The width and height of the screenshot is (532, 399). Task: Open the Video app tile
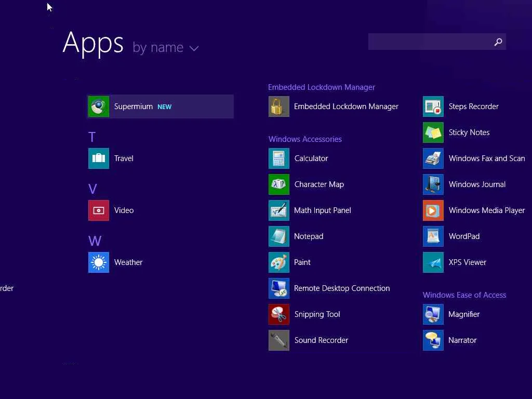click(x=99, y=210)
